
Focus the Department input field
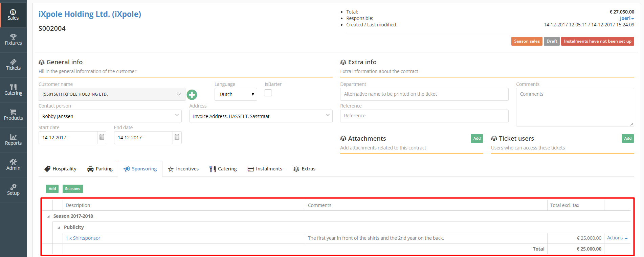pos(424,94)
